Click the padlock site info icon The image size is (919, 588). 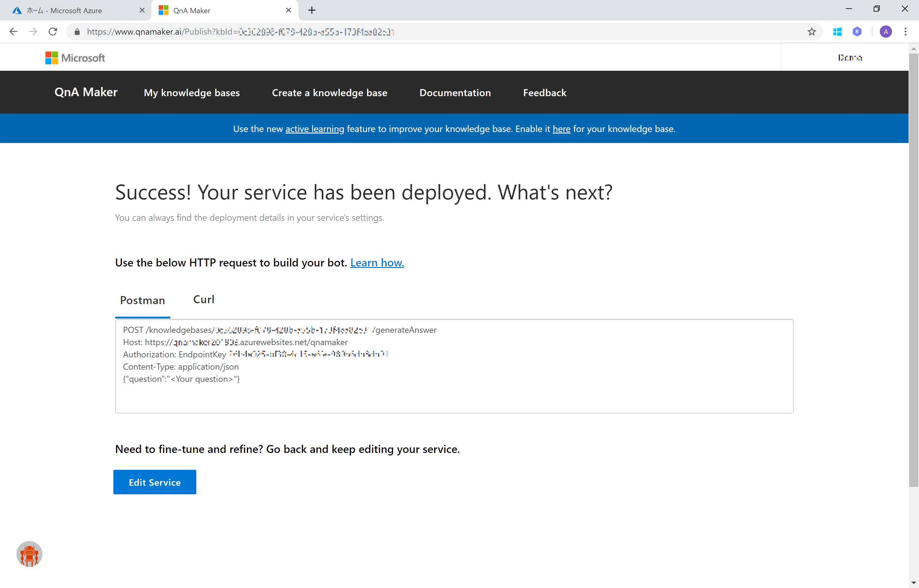[x=77, y=32]
